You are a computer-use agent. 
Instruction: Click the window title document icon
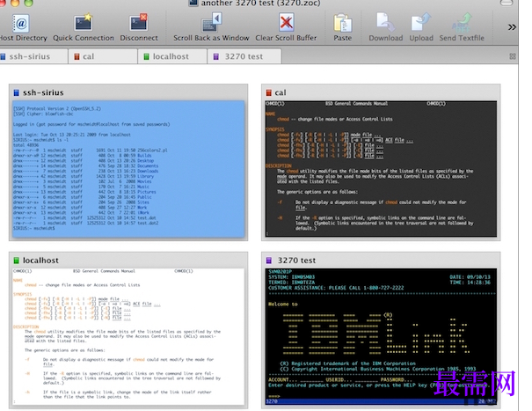[193, 3]
